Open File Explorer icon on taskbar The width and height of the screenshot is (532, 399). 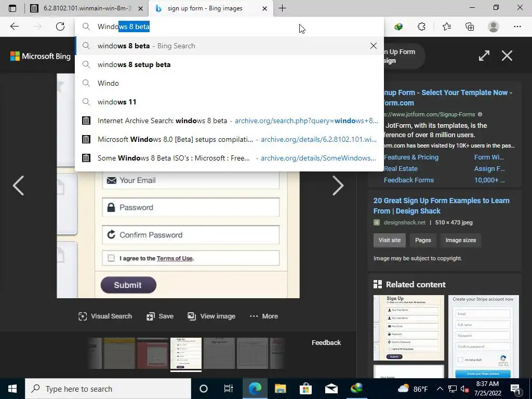(x=280, y=389)
